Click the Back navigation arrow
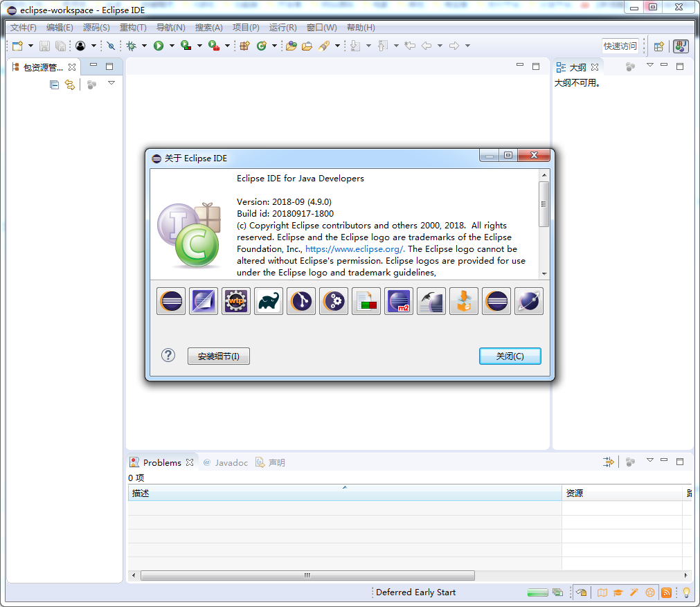Image resolution: width=700 pixels, height=607 pixels. click(x=427, y=46)
